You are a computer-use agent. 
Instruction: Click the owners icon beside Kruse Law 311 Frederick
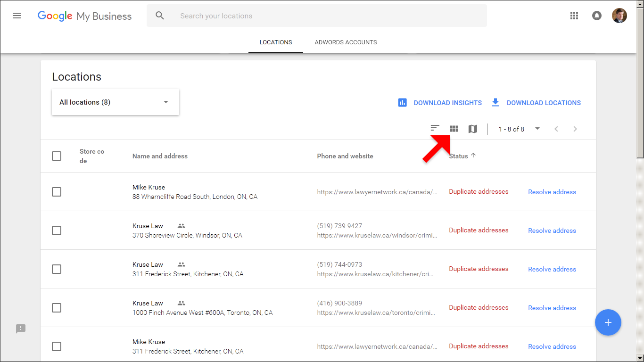coord(182,264)
